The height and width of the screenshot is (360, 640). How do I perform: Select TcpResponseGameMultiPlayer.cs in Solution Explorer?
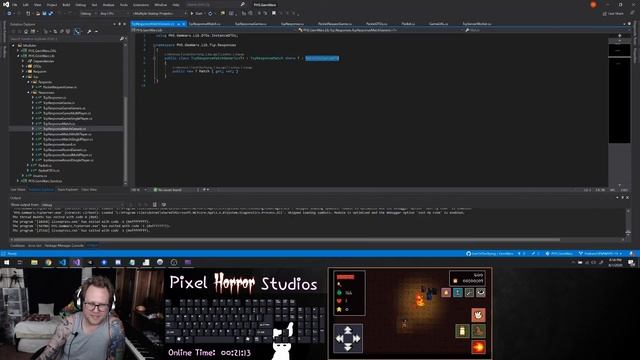[x=67, y=113]
